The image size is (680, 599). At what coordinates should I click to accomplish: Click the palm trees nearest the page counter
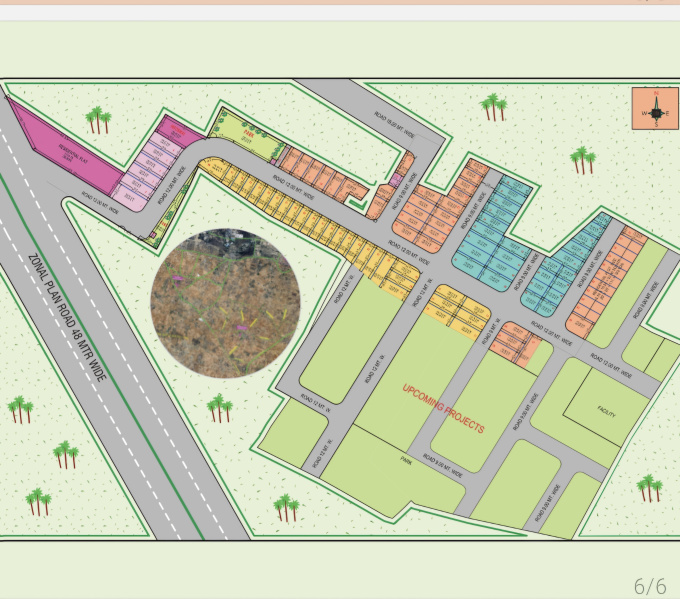click(650, 487)
